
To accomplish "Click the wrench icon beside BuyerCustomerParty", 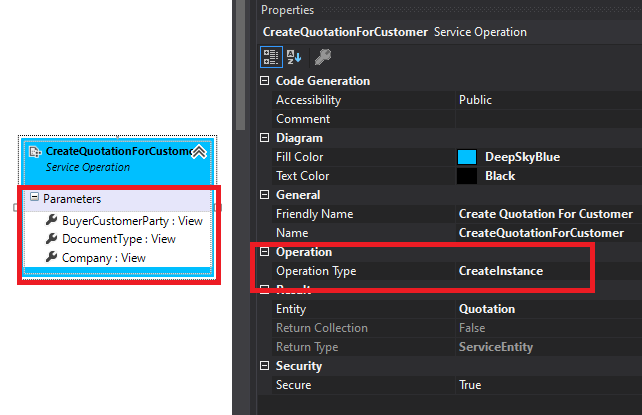I will (x=51, y=220).
